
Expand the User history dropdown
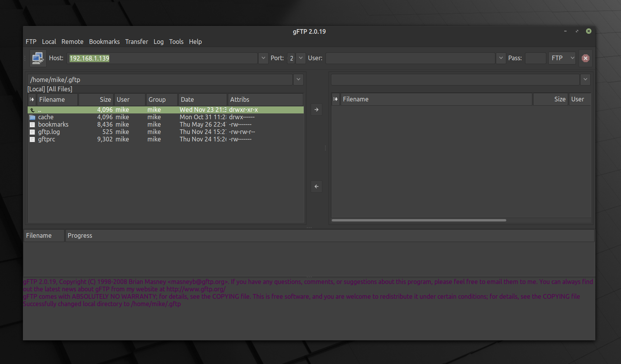(501, 58)
